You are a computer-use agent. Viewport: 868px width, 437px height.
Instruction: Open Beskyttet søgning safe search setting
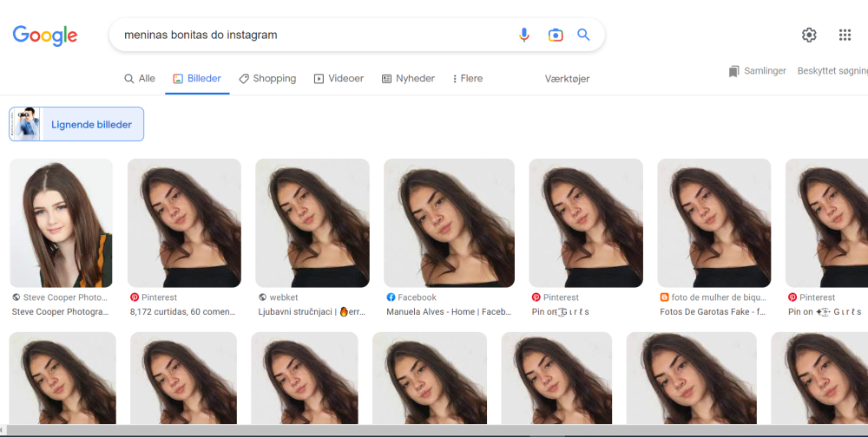click(x=832, y=71)
